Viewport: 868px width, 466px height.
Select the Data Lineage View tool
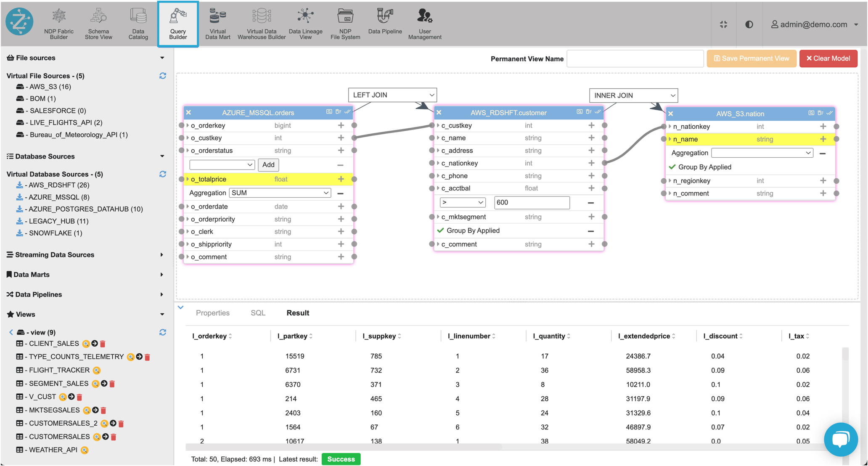coord(305,24)
